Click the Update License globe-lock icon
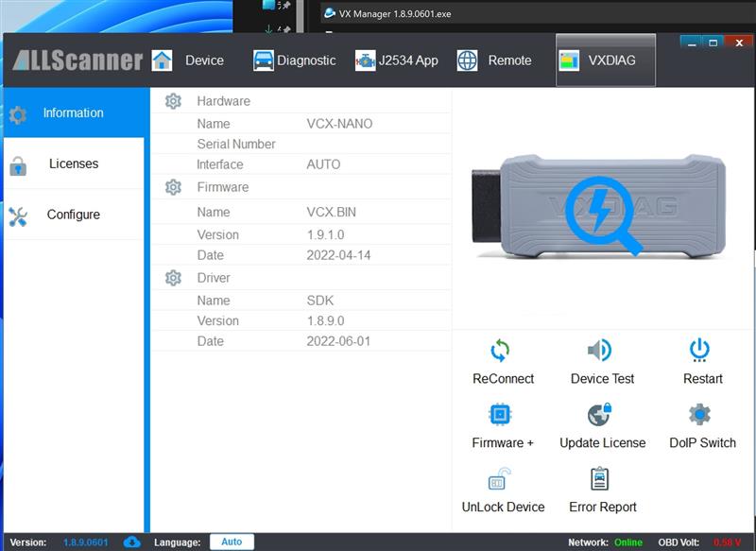Image resolution: width=756 pixels, height=551 pixels. (x=600, y=414)
